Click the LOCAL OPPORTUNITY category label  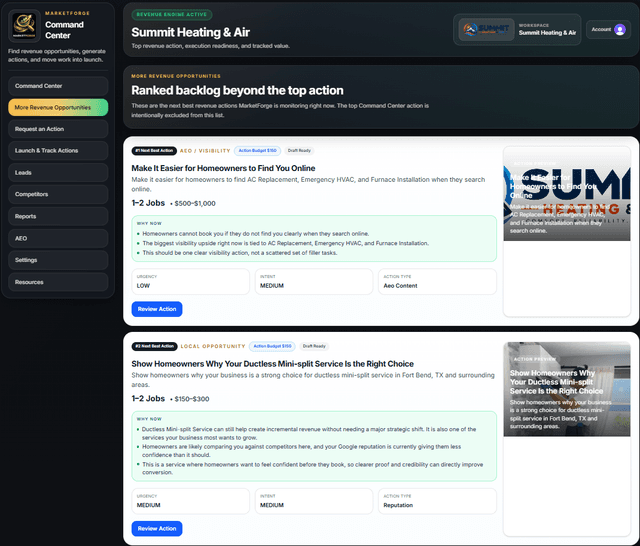213,346
